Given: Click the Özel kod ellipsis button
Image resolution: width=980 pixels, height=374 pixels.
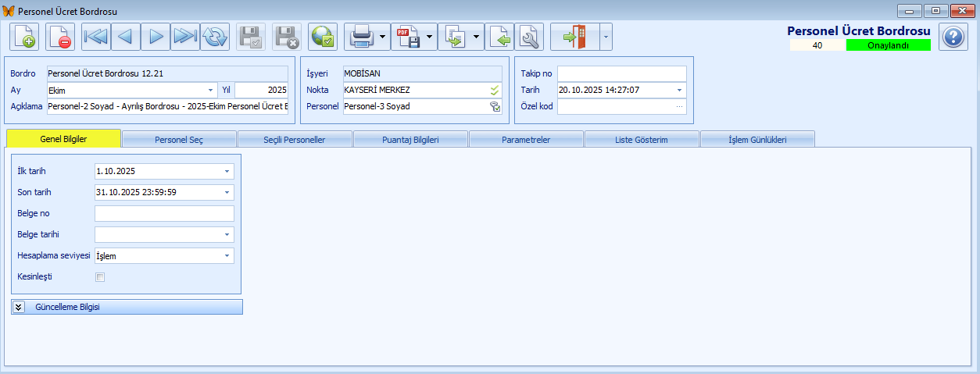Looking at the screenshot, I should [x=679, y=106].
